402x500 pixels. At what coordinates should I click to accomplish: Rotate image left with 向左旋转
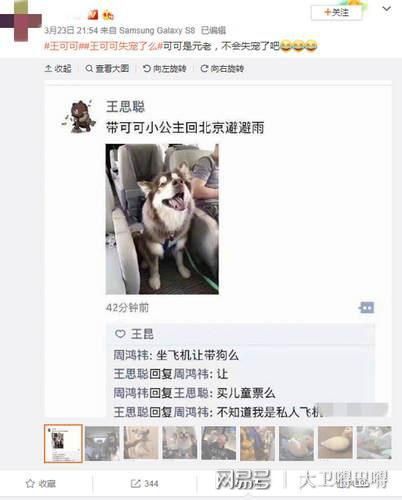coord(165,69)
